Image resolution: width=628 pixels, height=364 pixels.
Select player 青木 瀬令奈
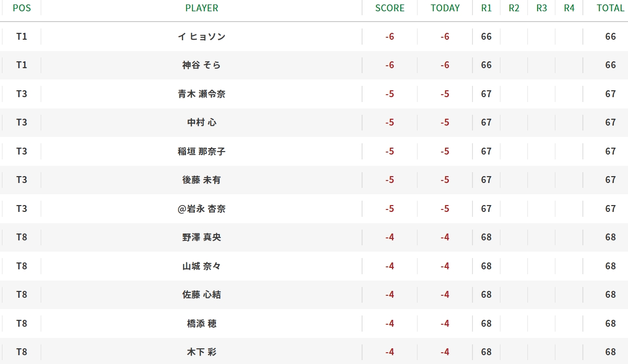coord(202,94)
